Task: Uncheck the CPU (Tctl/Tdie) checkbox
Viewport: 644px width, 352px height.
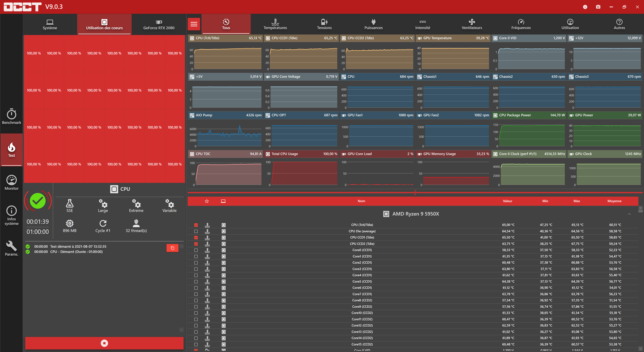Action: point(196,225)
